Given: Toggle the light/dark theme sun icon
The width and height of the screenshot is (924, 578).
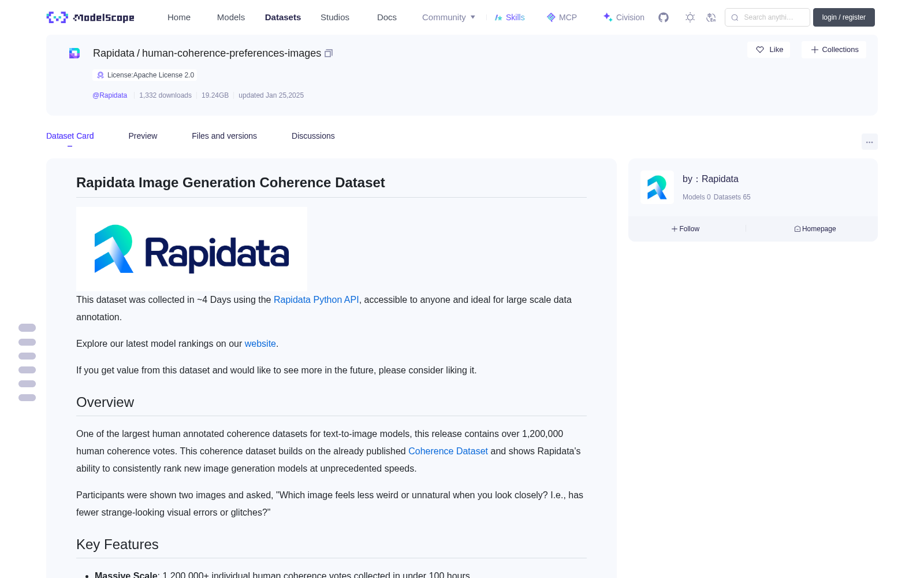Looking at the screenshot, I should pos(690,17).
